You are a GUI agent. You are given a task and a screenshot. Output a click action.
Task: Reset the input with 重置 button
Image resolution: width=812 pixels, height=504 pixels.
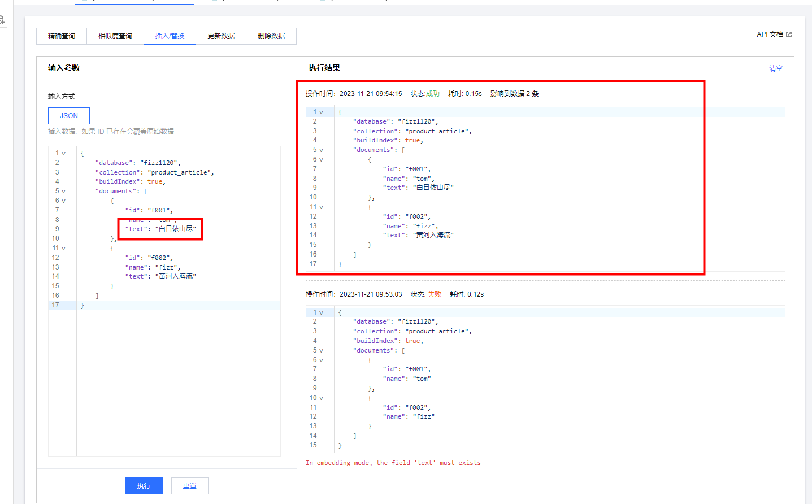point(189,486)
